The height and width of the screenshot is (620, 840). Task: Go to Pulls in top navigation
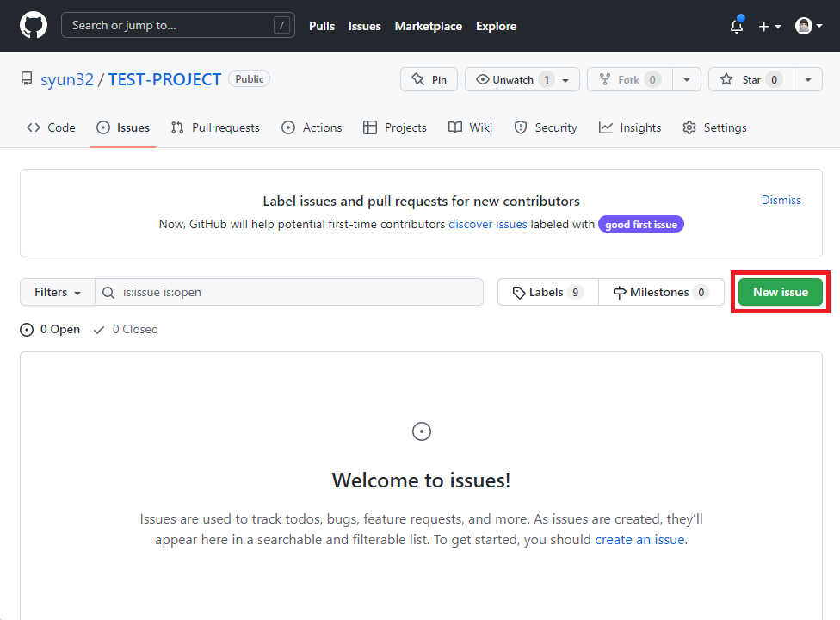[x=321, y=26]
